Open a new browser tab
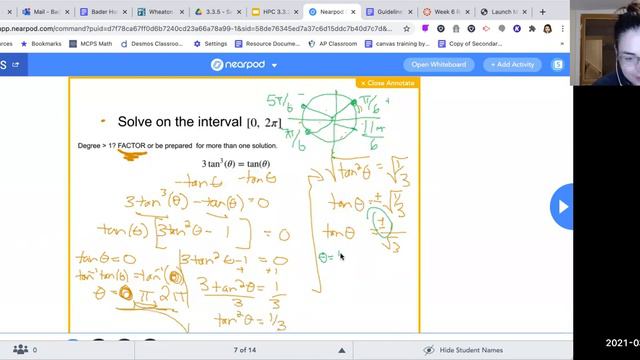This screenshot has height=360, width=640. [542, 12]
